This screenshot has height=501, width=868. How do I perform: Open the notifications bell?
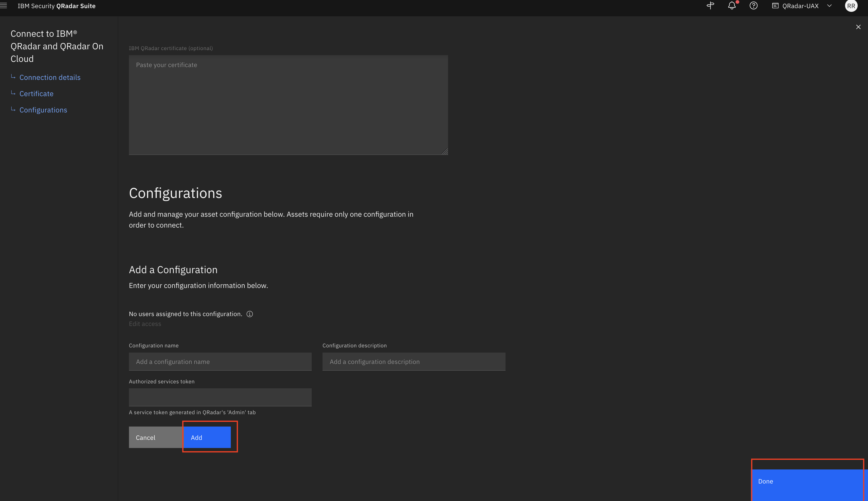pyautogui.click(x=732, y=6)
